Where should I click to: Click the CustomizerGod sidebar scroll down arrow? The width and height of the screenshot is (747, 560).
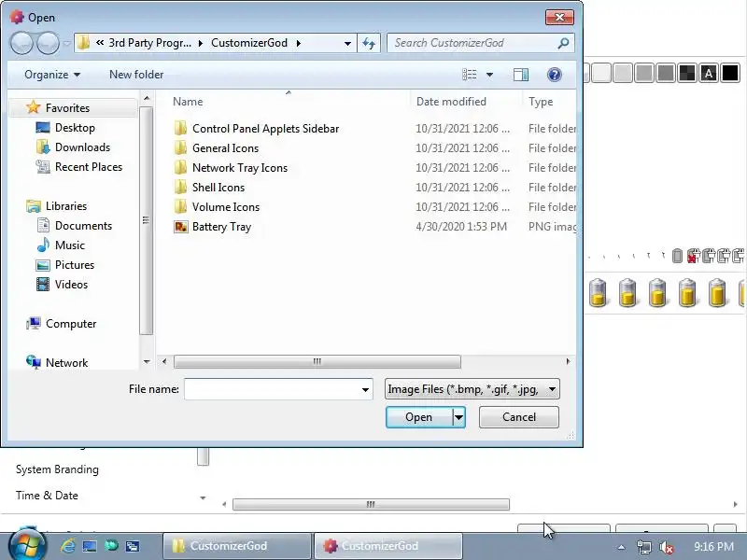(203, 498)
